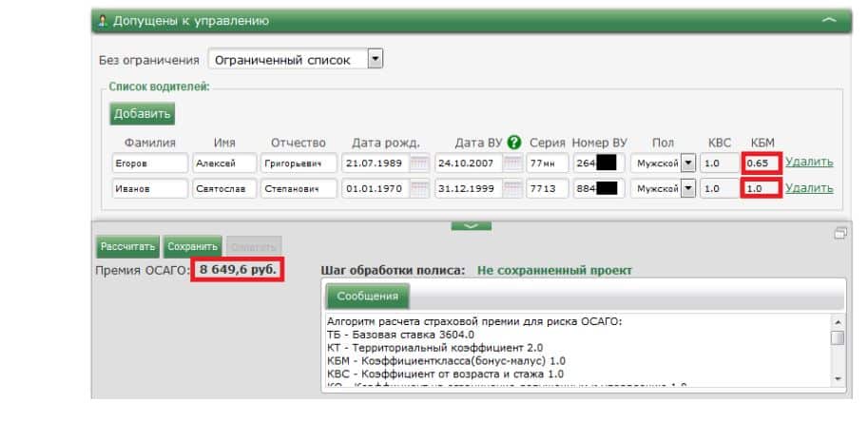Open gender dropdown in Егоров row
Image resolution: width=868 pixels, height=422 pixels.
coord(687,163)
